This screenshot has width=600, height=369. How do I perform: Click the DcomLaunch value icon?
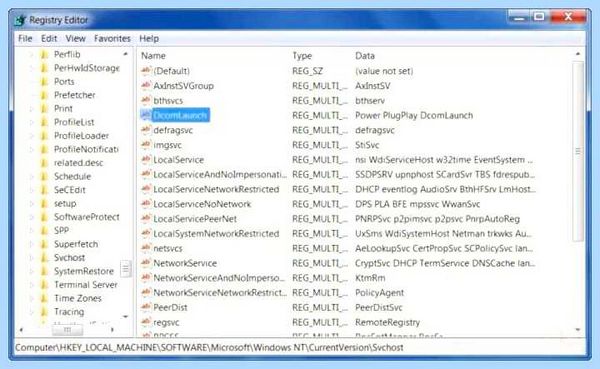145,115
